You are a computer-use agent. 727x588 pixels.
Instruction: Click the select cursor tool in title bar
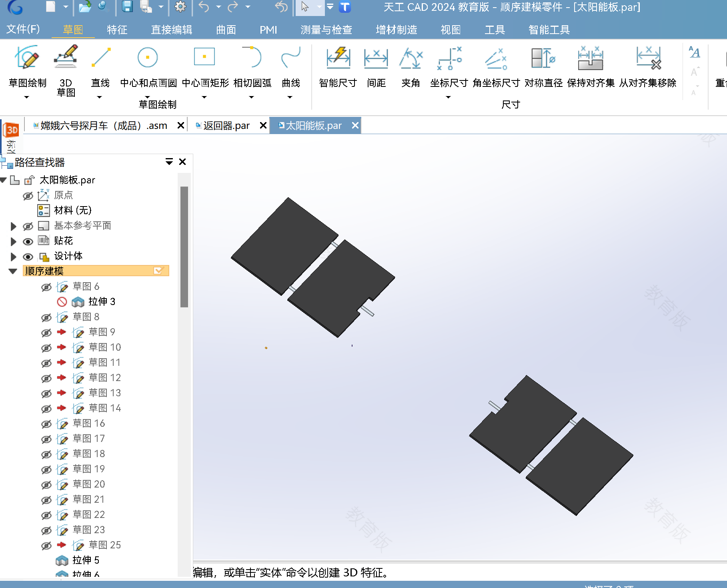point(305,7)
